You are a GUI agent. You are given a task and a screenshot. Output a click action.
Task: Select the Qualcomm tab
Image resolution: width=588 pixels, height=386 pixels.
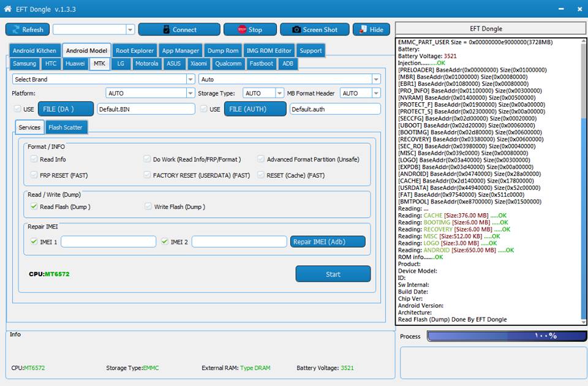pyautogui.click(x=228, y=64)
